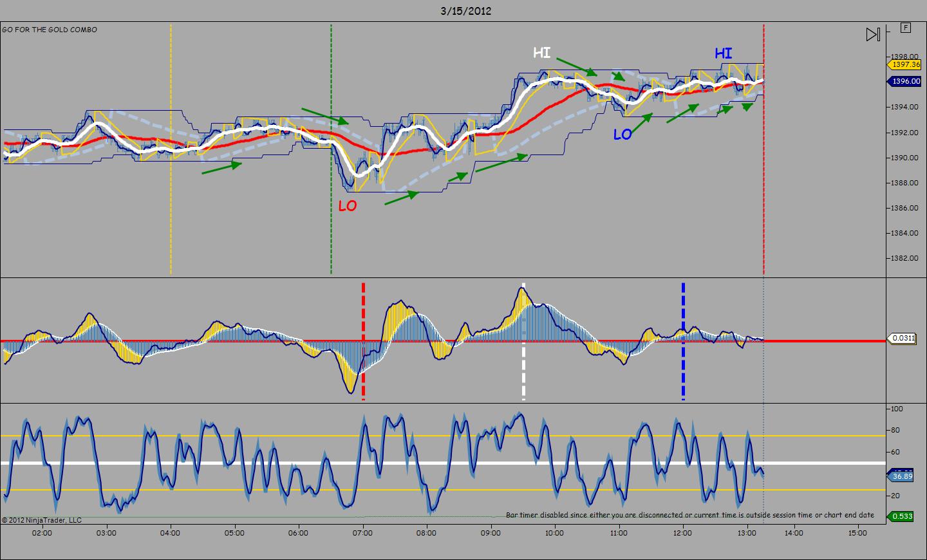Click the scroll-to-latest-bar arrow icon

coord(872,34)
